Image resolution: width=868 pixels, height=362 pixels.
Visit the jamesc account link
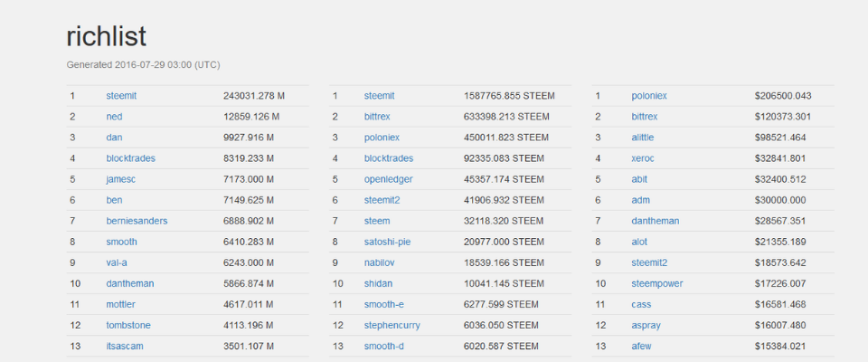tap(120, 179)
